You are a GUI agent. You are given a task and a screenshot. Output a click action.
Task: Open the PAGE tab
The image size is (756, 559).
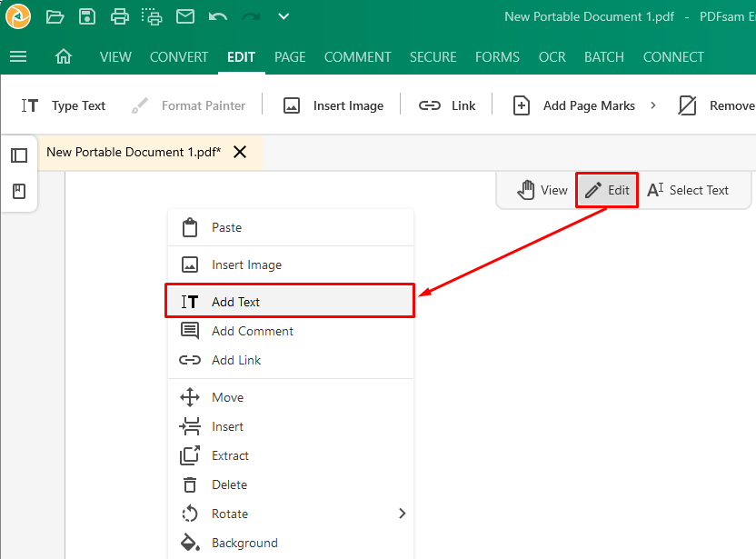point(290,57)
